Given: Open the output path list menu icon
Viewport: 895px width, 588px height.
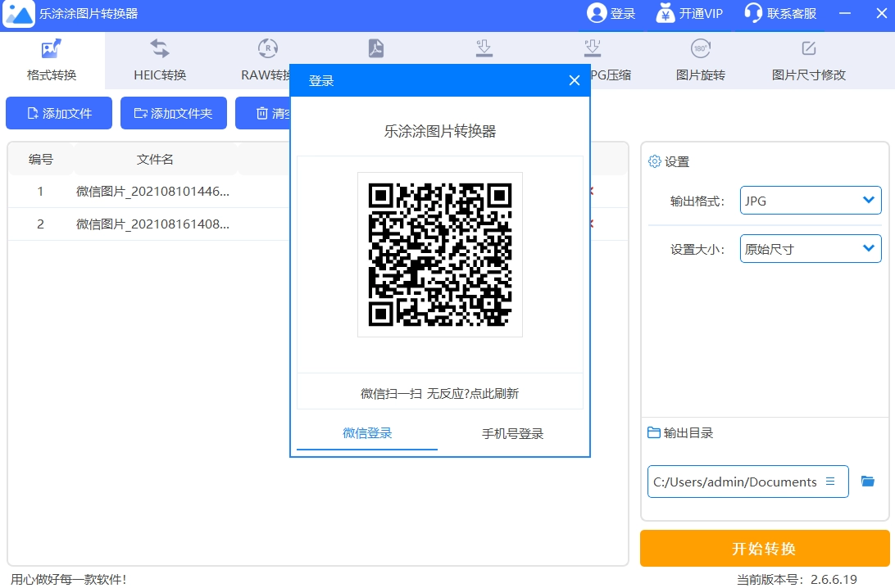Looking at the screenshot, I should (x=830, y=482).
